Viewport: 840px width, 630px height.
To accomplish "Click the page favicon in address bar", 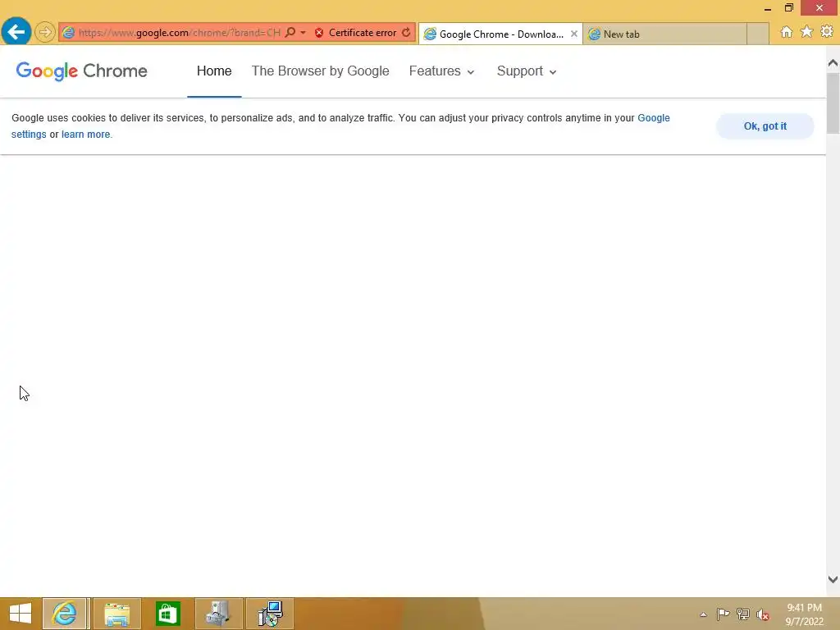I will 69,33.
